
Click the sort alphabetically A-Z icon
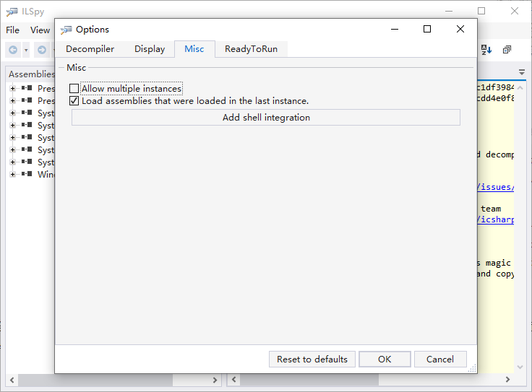point(486,50)
